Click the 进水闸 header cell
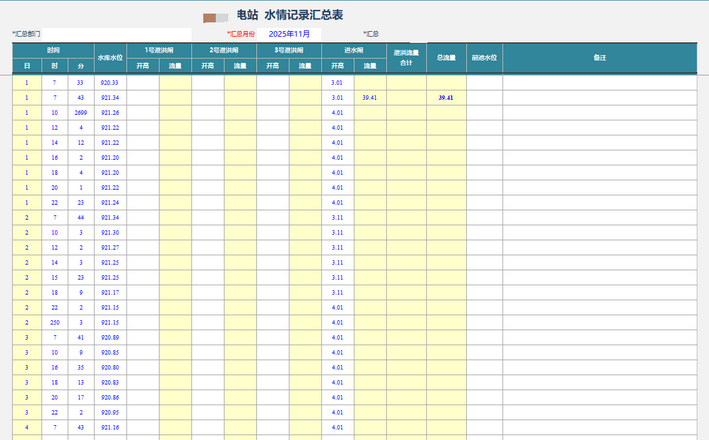The image size is (709, 440). coord(353,50)
